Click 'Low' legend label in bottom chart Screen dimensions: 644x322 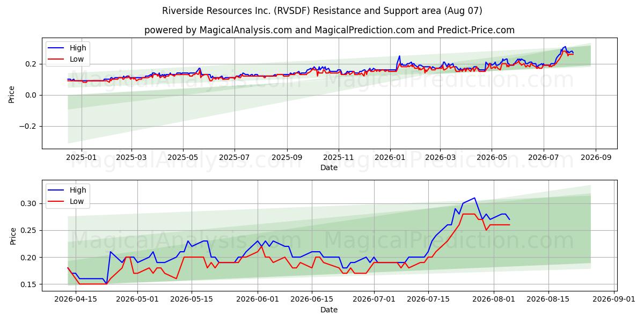pos(77,201)
